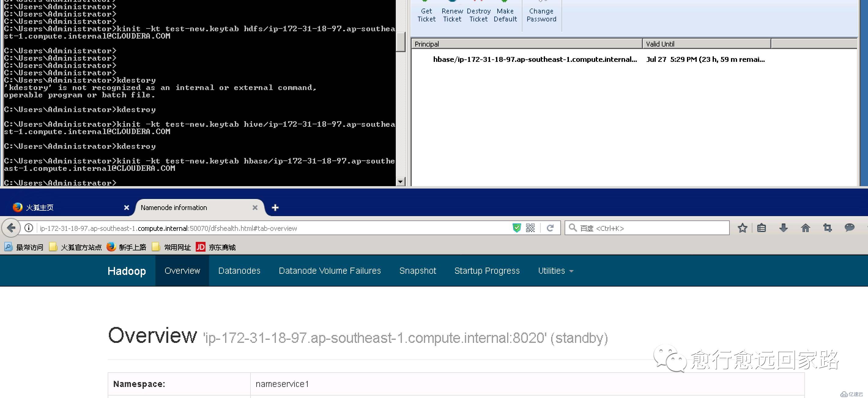Select the Hadoop logo icon in navbar
The height and width of the screenshot is (398, 868).
(x=126, y=271)
